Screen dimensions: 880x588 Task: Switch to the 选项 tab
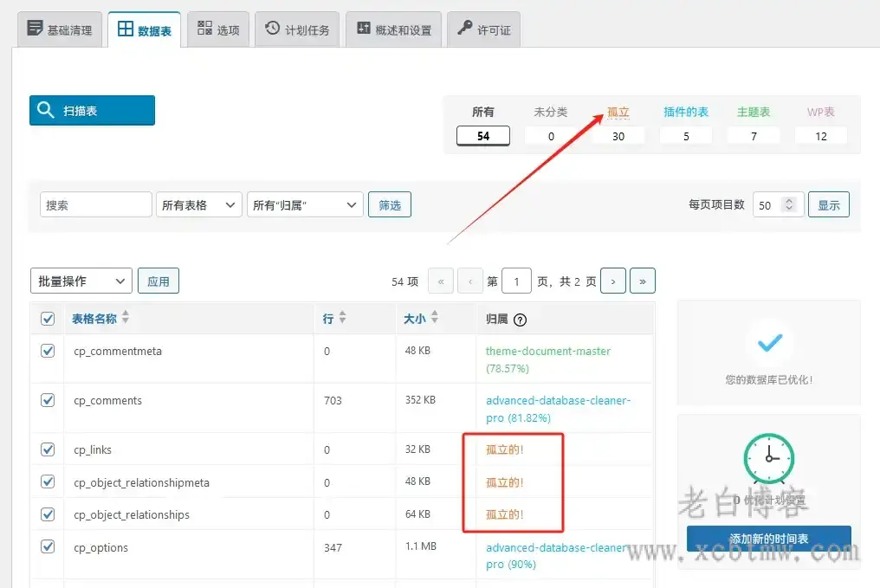click(217, 27)
